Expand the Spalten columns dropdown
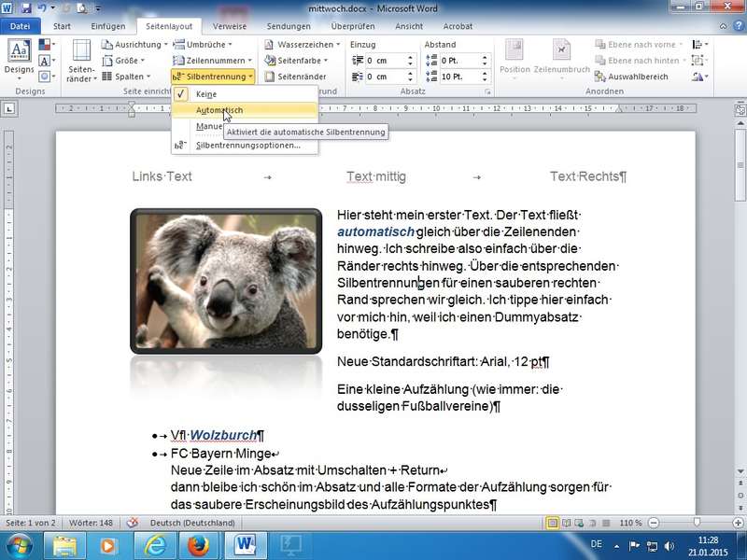 point(129,77)
